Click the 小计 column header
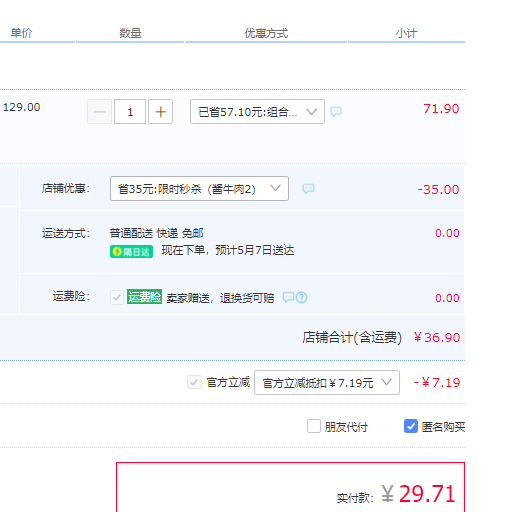The width and height of the screenshot is (516, 512). (x=406, y=33)
